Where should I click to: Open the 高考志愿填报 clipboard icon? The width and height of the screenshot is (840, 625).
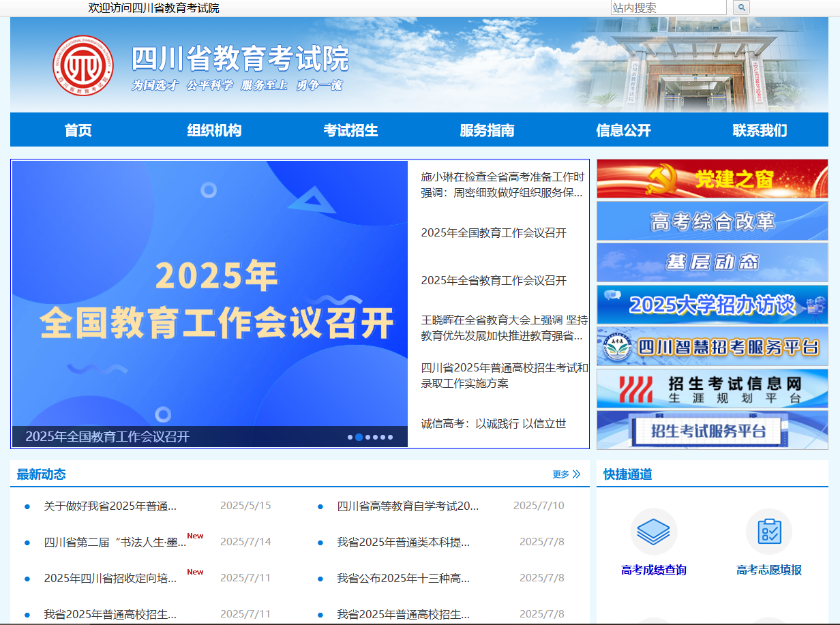pos(768,532)
